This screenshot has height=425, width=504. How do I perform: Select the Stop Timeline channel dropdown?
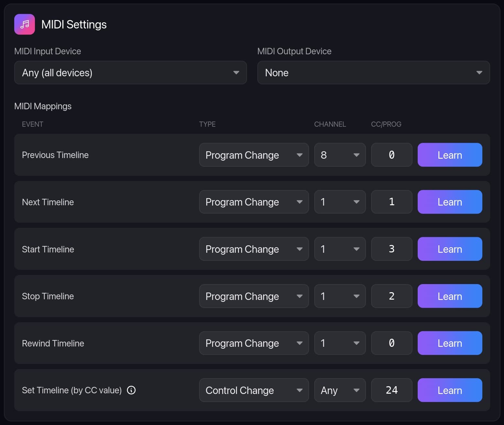point(340,296)
